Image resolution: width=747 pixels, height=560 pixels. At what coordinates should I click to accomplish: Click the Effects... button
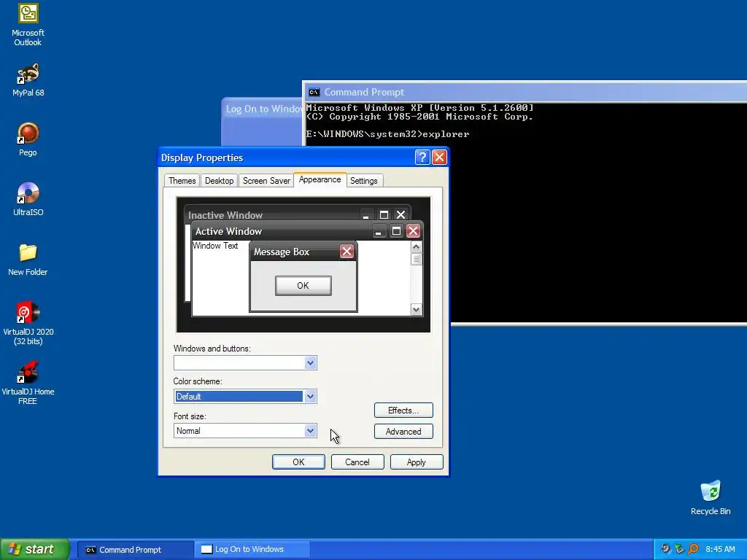point(403,410)
